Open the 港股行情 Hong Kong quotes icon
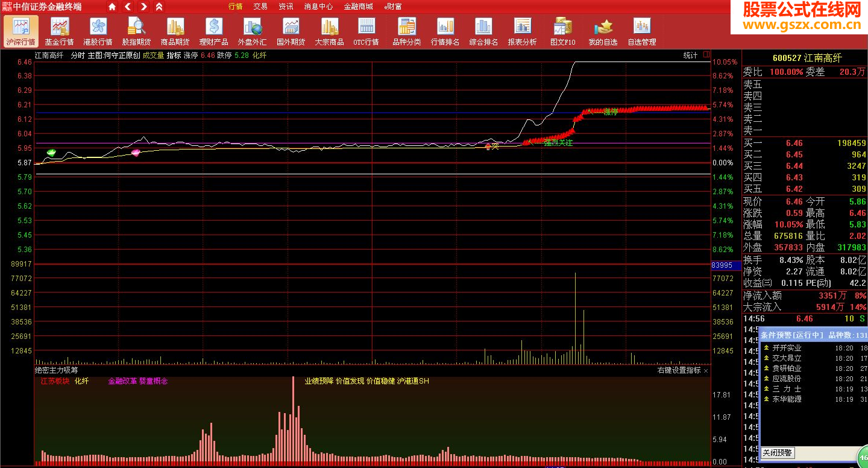This screenshot has height=468, width=868. [98, 31]
